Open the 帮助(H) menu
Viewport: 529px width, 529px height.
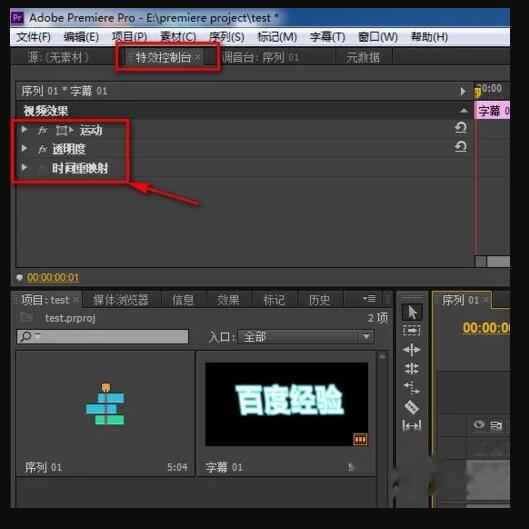(429, 37)
